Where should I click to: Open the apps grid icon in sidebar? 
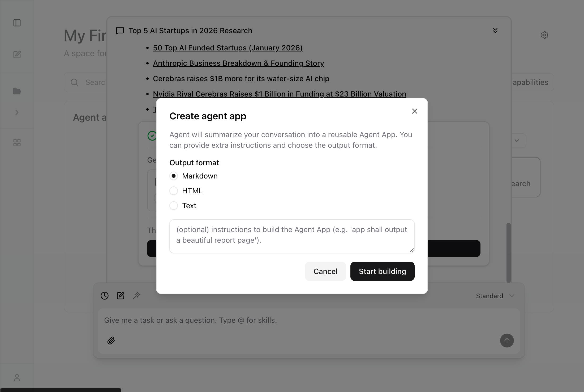(17, 142)
